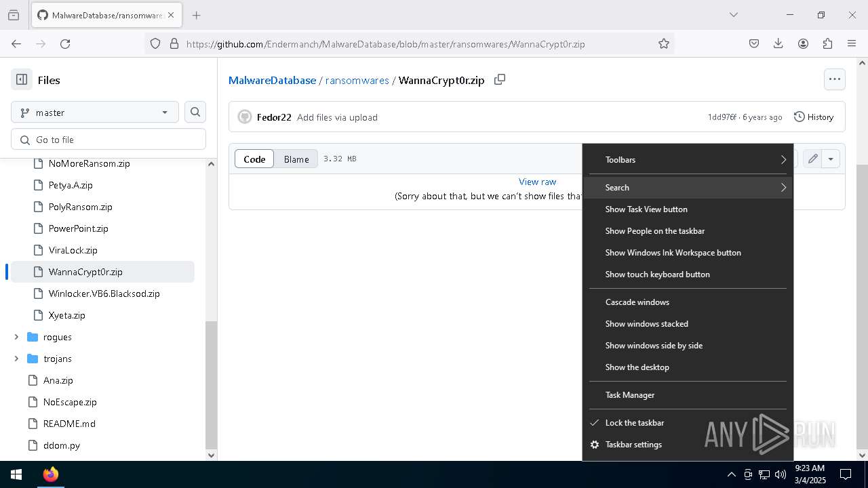Toggle Show People on the taskbar

[688, 231]
